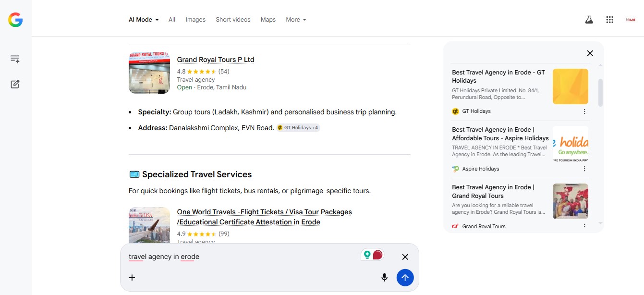Click the GT Holidays site name label
644x295 pixels.
(x=476, y=111)
